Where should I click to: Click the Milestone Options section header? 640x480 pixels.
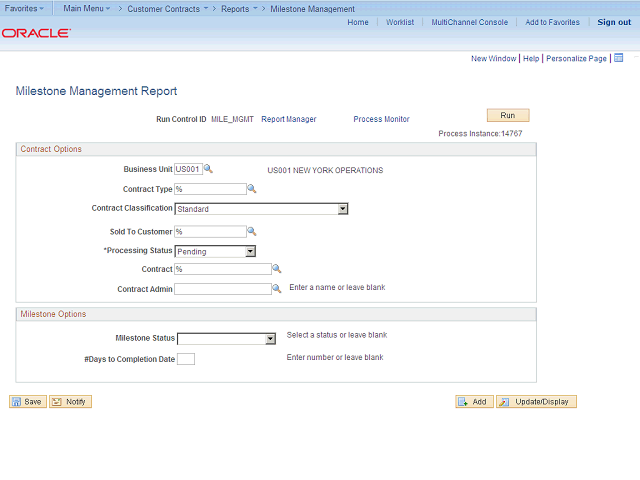(53, 314)
